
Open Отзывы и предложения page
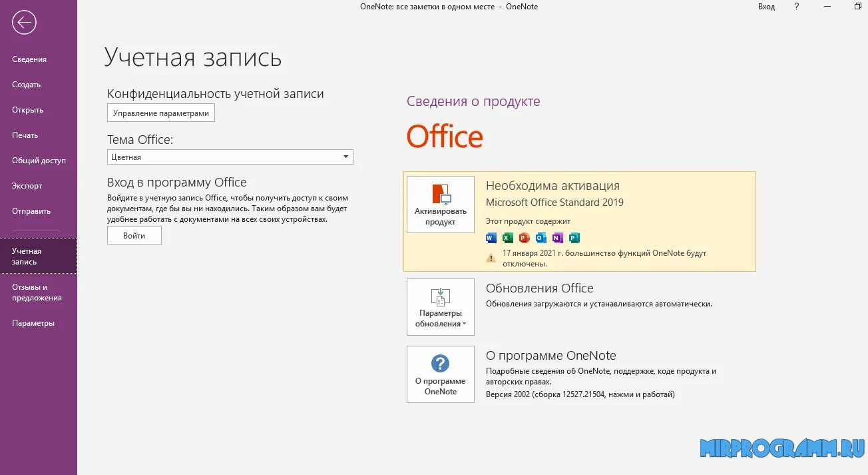tap(39, 292)
